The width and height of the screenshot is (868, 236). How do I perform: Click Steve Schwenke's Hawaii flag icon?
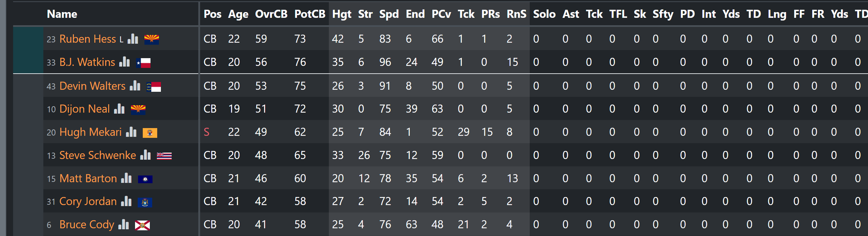point(164,155)
